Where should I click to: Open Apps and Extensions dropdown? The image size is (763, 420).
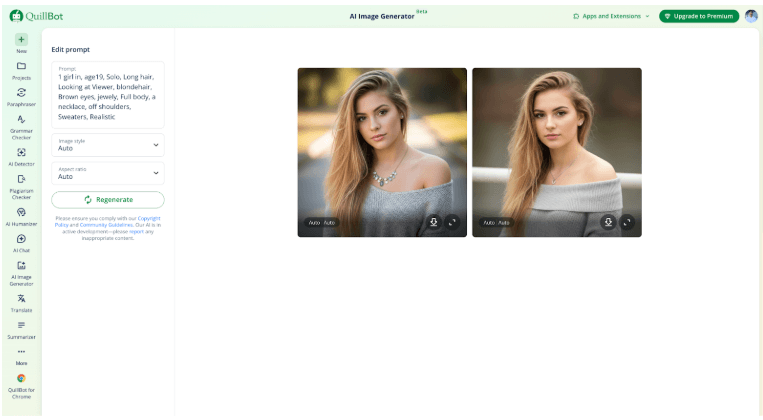pos(611,16)
